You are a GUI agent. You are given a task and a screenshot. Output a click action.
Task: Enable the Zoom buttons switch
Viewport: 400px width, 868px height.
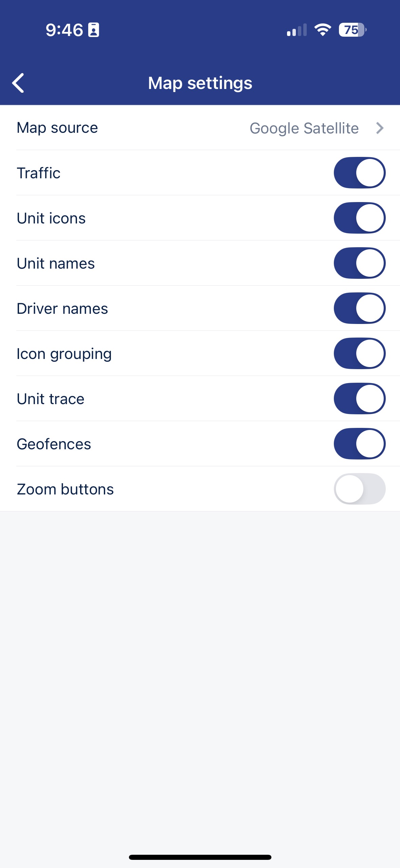tap(359, 489)
